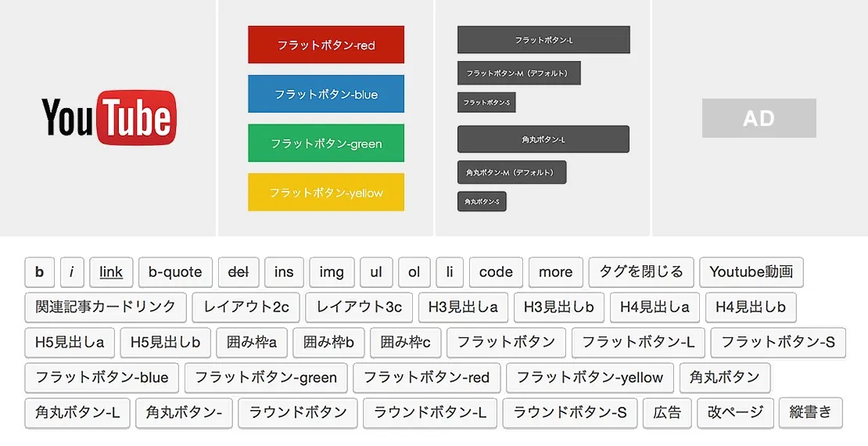Click the code tag button

496,272
